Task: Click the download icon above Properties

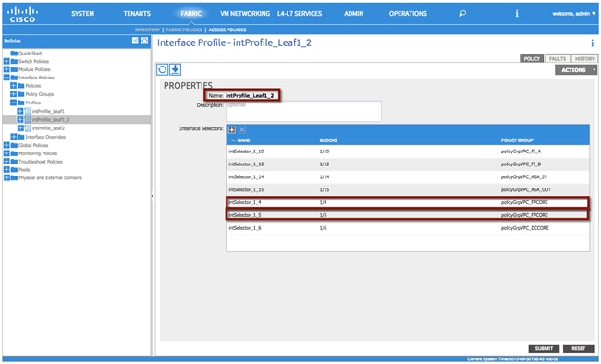Action: [x=175, y=69]
